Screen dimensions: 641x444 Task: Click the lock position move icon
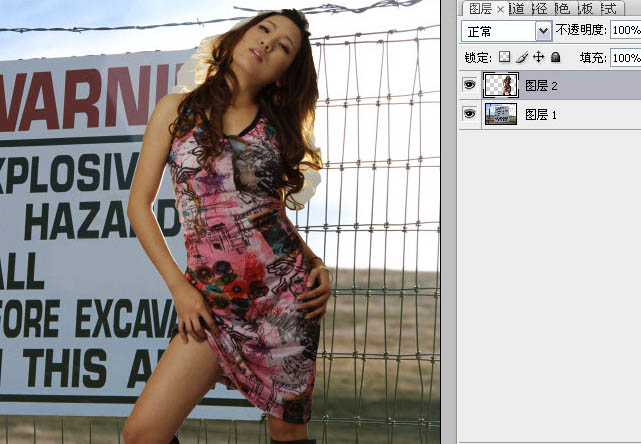point(539,58)
